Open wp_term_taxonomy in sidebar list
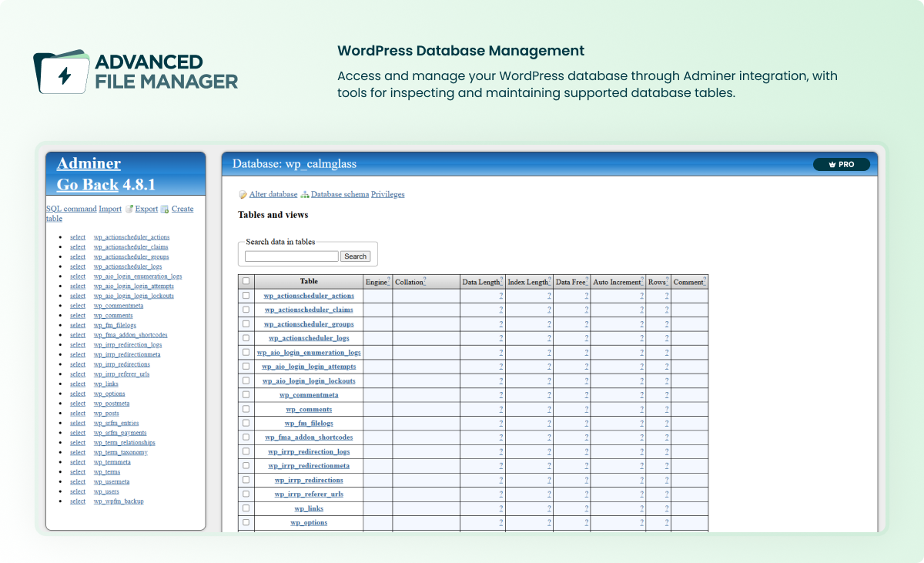The height and width of the screenshot is (563, 924). point(121,452)
